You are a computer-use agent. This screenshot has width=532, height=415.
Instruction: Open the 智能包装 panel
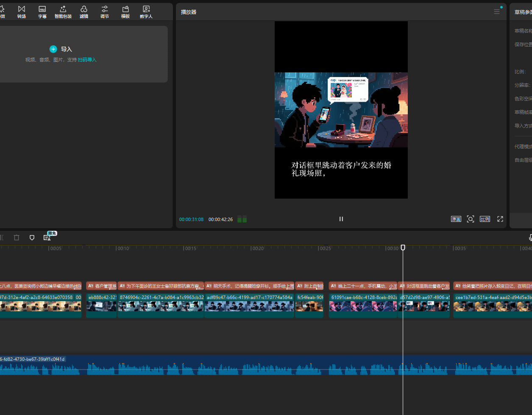click(63, 12)
